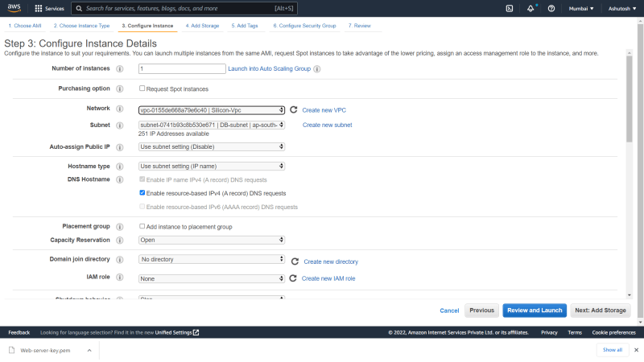Click info icon next to Hostname type

pos(119,167)
